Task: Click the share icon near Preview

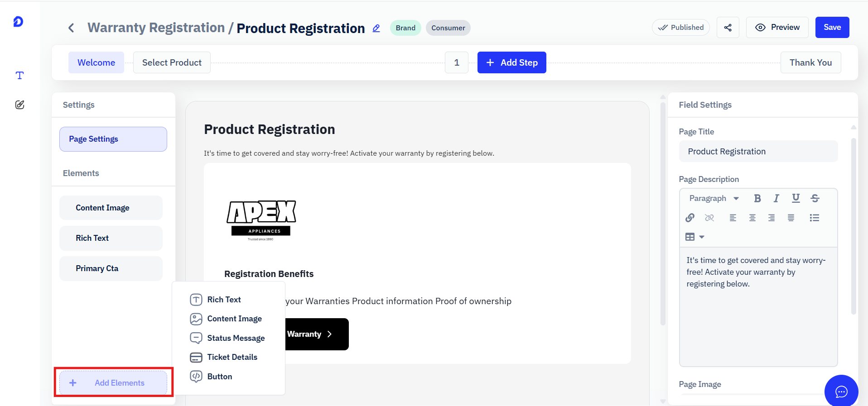Action: [728, 28]
